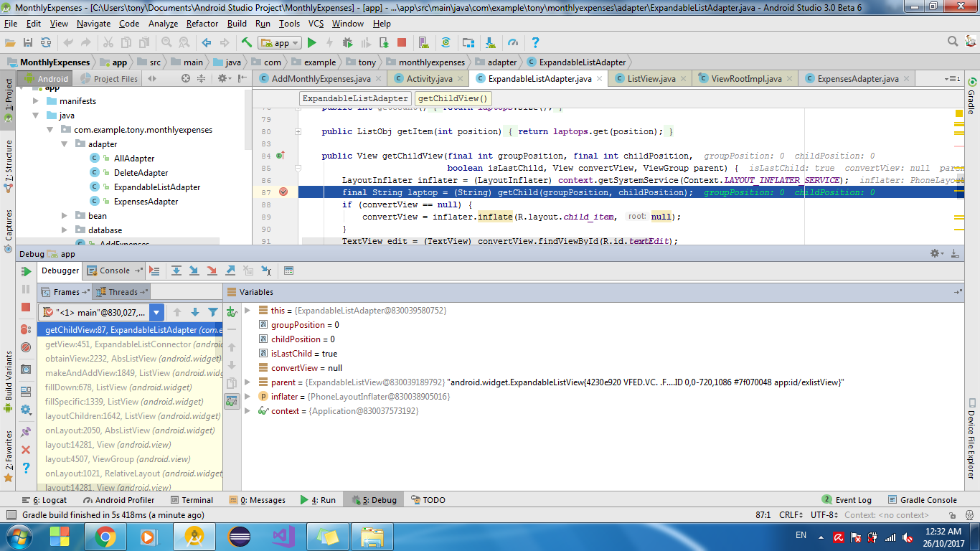Click the getChildView() breadcrumb
Viewport: 980px width, 551px height.
point(453,98)
